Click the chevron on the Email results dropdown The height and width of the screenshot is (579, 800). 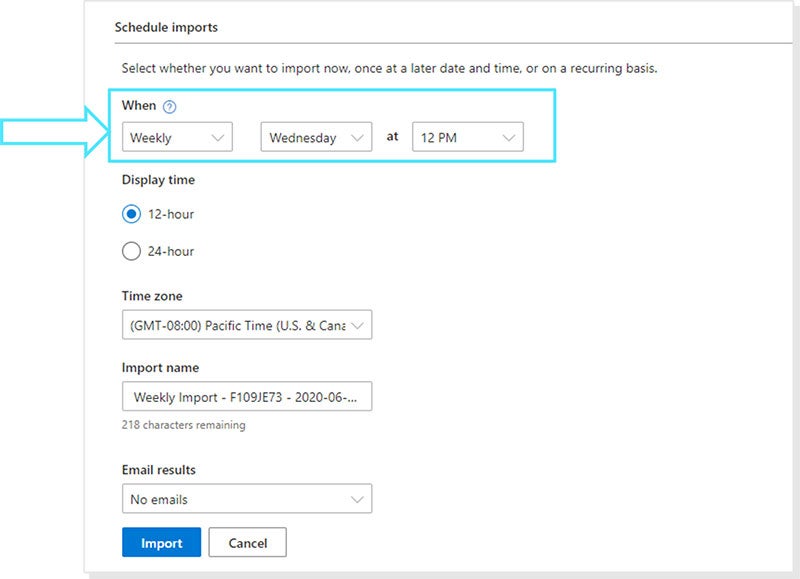[x=355, y=498]
